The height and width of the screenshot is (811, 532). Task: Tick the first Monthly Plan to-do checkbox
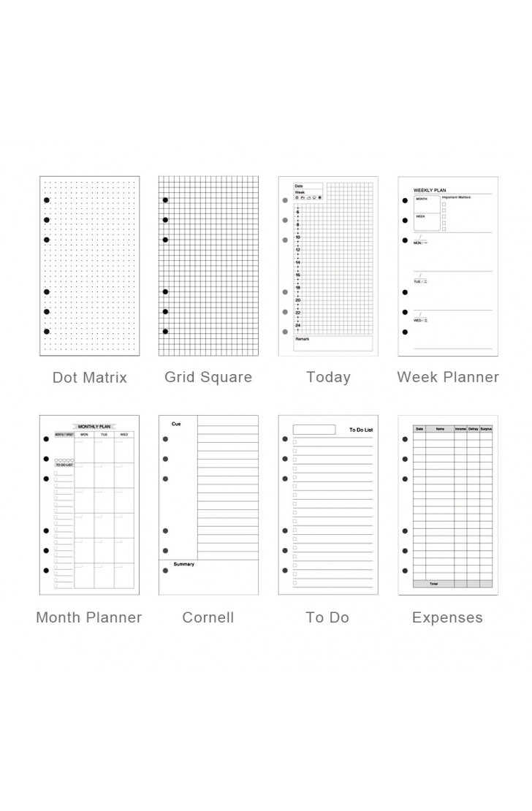[56, 473]
